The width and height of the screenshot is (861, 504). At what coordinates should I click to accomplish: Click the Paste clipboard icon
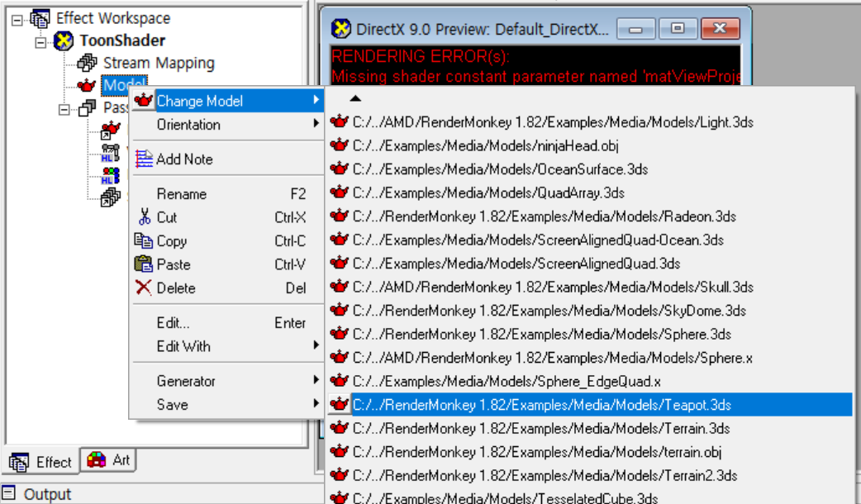(144, 264)
